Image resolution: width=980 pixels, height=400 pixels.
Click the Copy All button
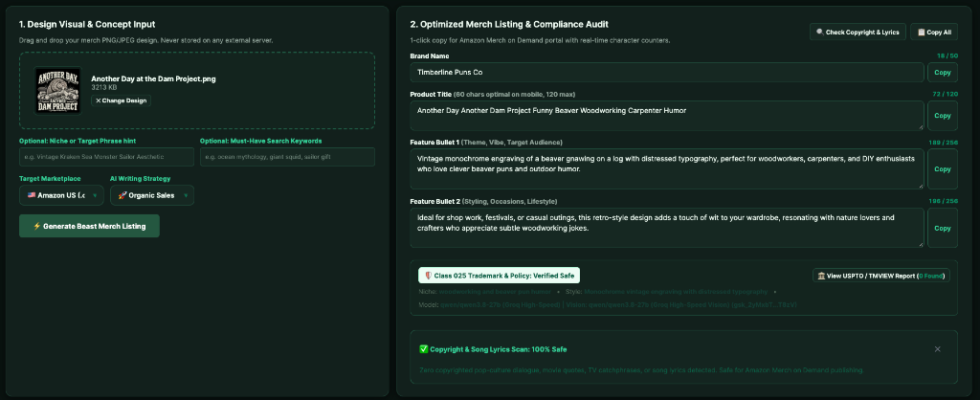(x=934, y=32)
